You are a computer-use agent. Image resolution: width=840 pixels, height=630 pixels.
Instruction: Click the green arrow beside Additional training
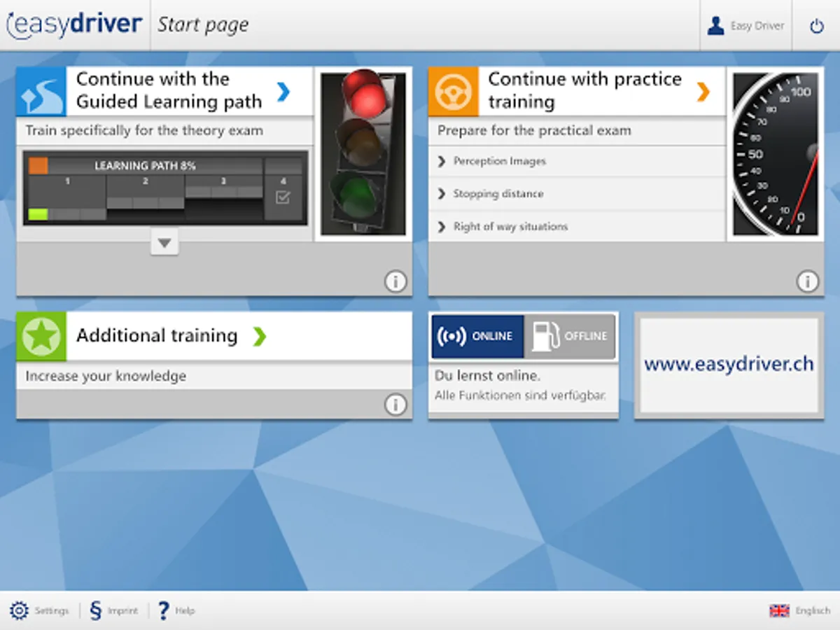260,336
